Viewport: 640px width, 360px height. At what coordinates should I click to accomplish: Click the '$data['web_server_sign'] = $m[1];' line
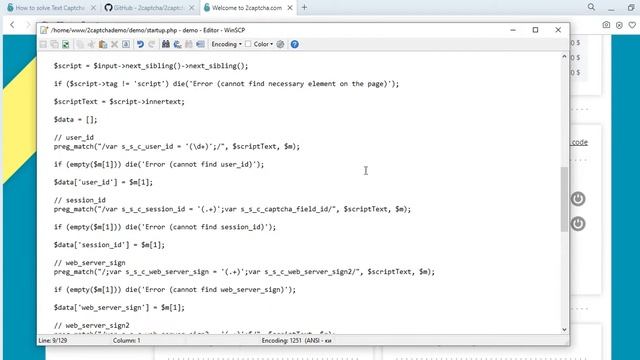pyautogui.click(x=119, y=307)
